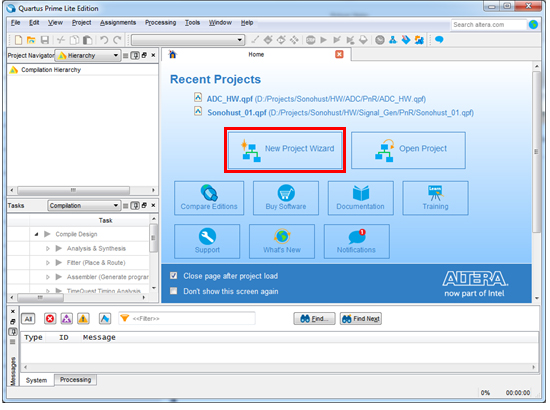
Task: Click the Redo toolbar icon
Action: pyautogui.click(x=118, y=40)
